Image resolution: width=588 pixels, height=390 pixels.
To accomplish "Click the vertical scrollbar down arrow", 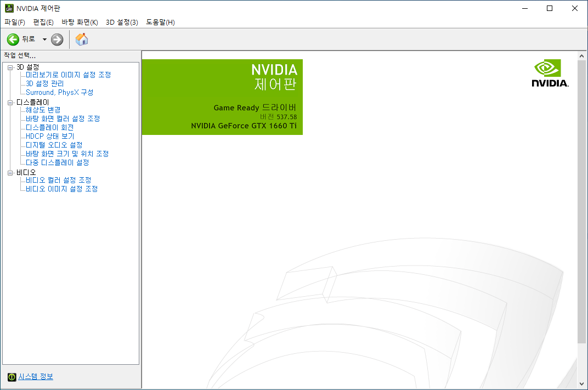I will (x=581, y=384).
